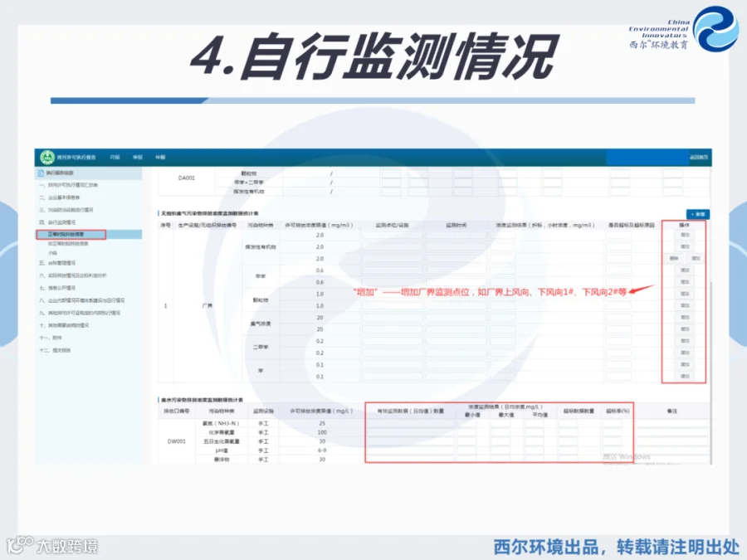This screenshot has height=560, width=747.
Task: Click 执行报告信息 sidebar header
Action: [x=89, y=173]
